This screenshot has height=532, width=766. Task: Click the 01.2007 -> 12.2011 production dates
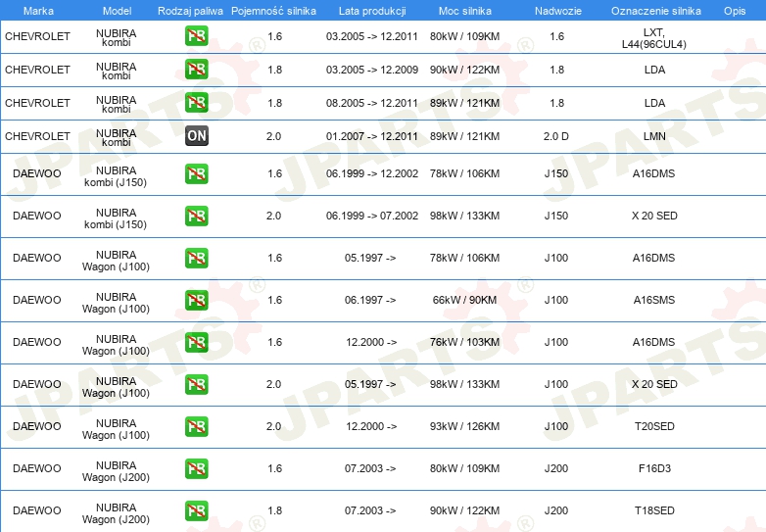(372, 136)
